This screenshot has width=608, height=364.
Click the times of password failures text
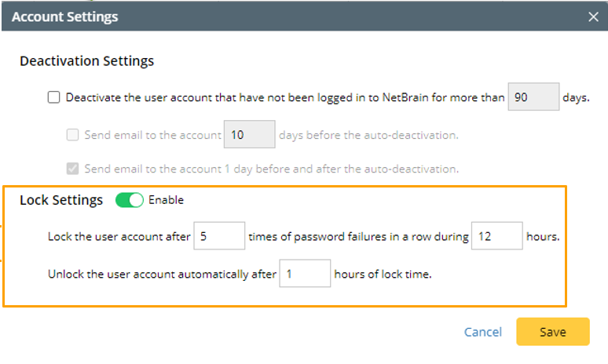tap(357, 235)
